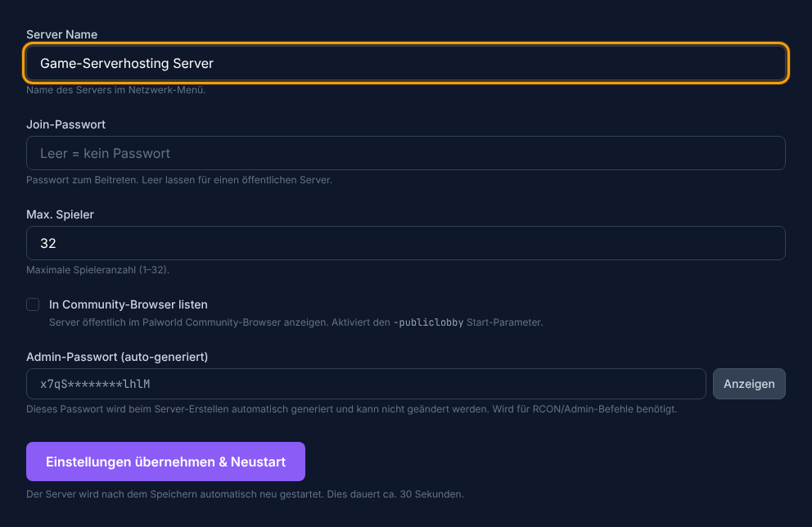Focus the Join-Passwort field
The width and height of the screenshot is (812, 527).
pyautogui.click(x=405, y=153)
